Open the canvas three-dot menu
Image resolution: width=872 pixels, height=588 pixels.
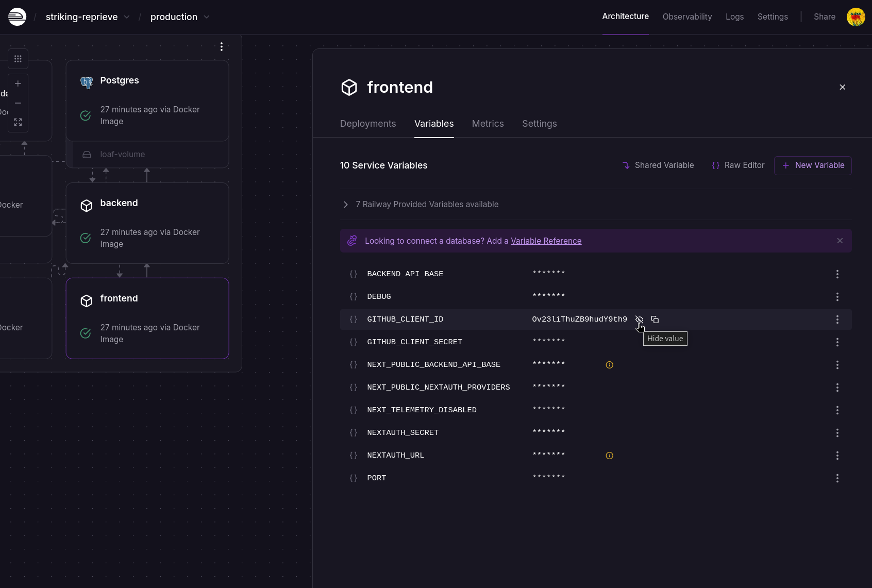point(222,46)
